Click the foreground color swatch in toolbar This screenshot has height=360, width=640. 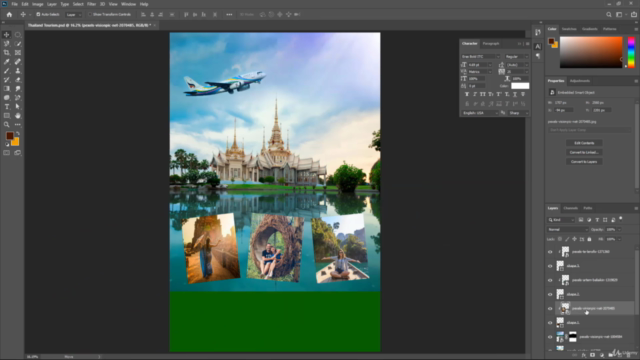pyautogui.click(x=9, y=136)
